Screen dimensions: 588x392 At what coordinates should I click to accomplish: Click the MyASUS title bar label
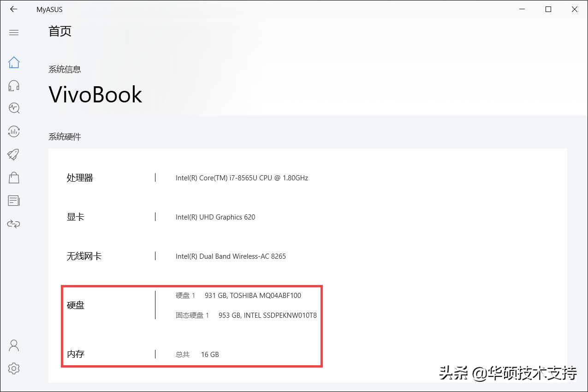coord(49,9)
